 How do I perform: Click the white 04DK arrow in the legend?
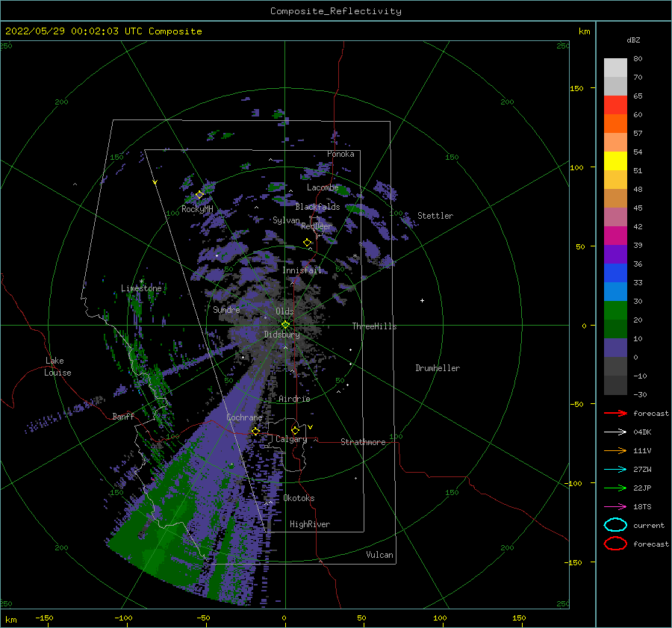point(615,432)
